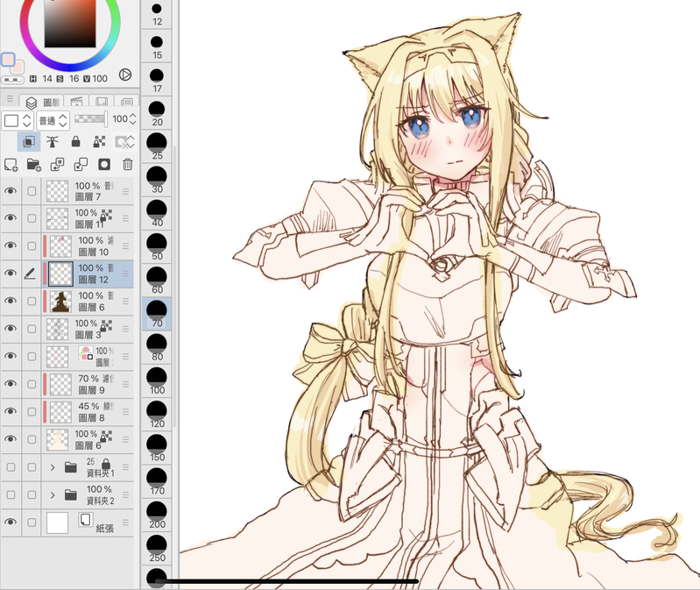700x590 pixels.
Task: Click transfer to lower layer icon
Action: (x=58, y=164)
